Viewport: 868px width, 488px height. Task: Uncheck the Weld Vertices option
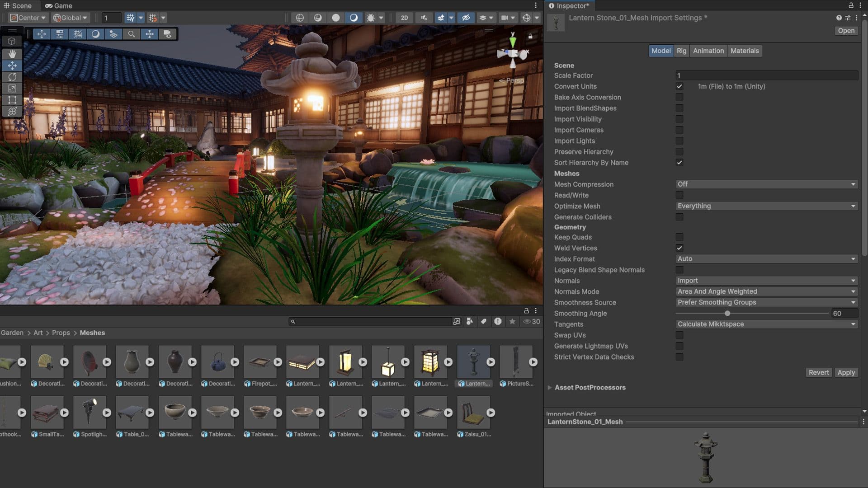coord(679,248)
